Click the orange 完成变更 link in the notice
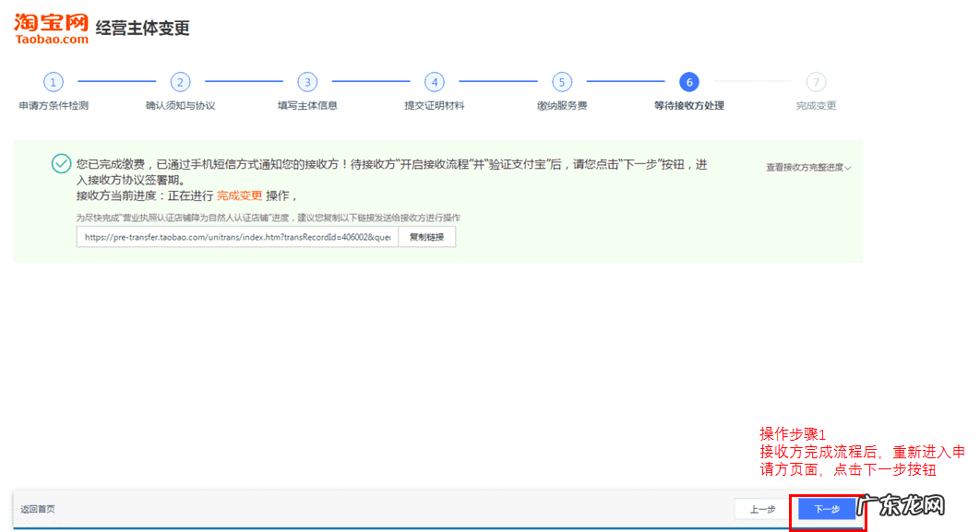980x532 pixels. (241, 195)
